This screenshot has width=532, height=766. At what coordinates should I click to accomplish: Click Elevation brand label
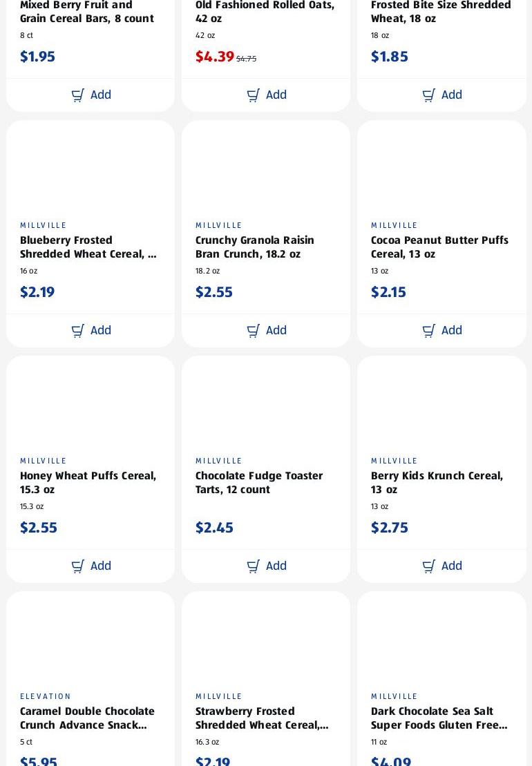pos(46,696)
